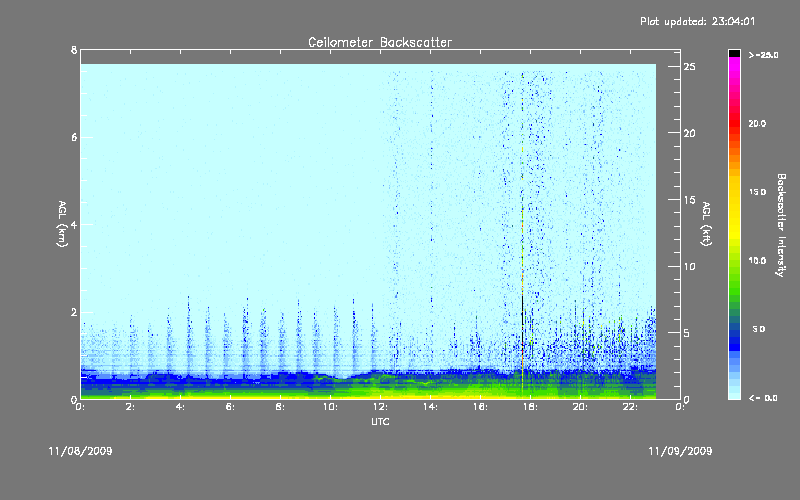Click the "4" tick on km axis

(x=74, y=224)
